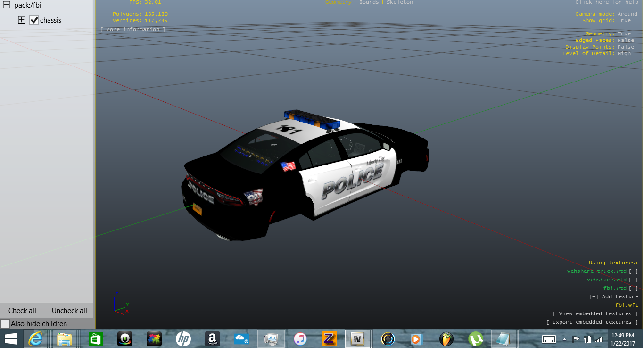
Task: Open the Windows Store taskbar icon
Action: tap(95, 339)
